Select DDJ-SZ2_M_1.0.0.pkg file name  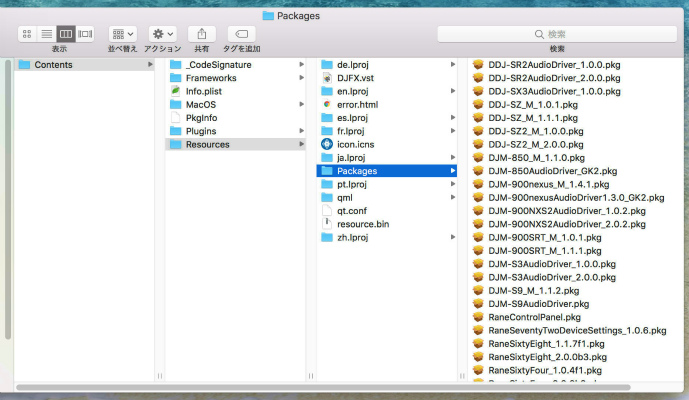pos(536,131)
